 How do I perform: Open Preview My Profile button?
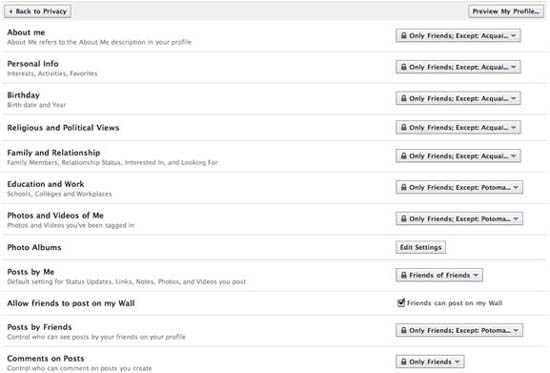506,11
